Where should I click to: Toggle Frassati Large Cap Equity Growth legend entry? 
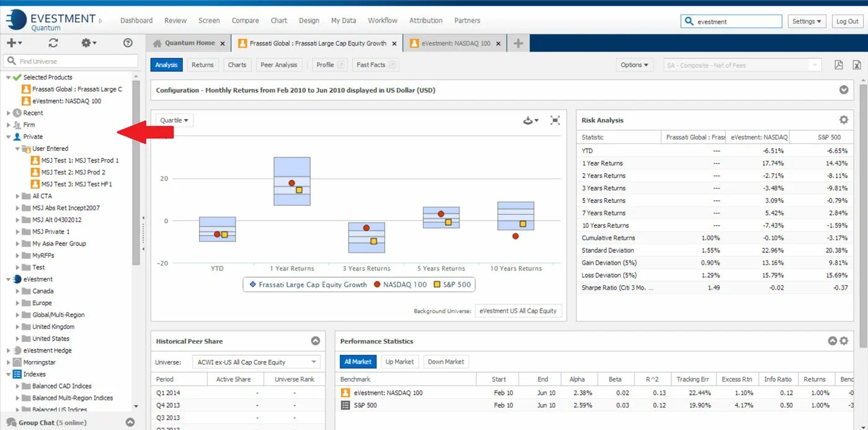(x=308, y=285)
